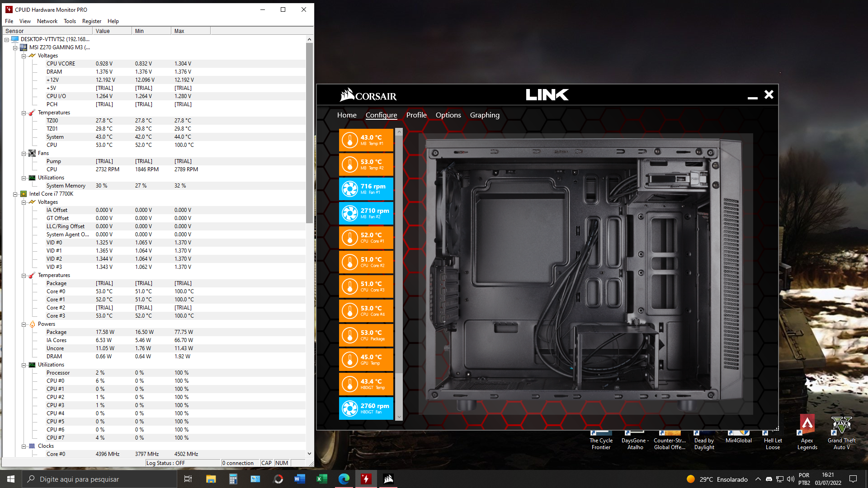Image resolution: width=868 pixels, height=488 pixels.
Task: Collapse the MSI Z270 GAMING M3 node
Action: coord(15,48)
